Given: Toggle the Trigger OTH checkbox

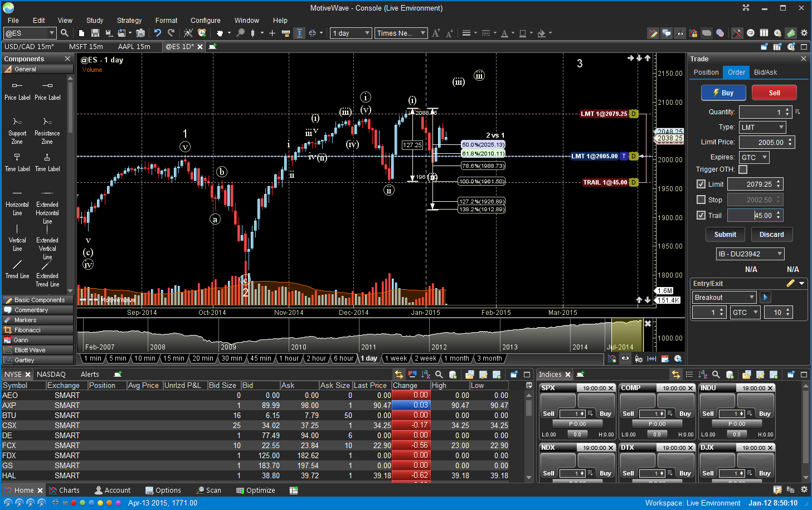Looking at the screenshot, I should 743,169.
